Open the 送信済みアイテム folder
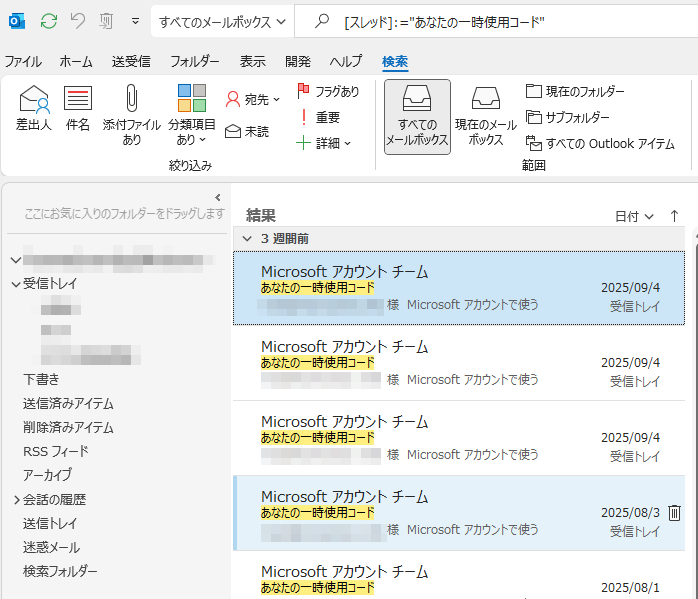Screen dimensions: 698x599 point(68,403)
